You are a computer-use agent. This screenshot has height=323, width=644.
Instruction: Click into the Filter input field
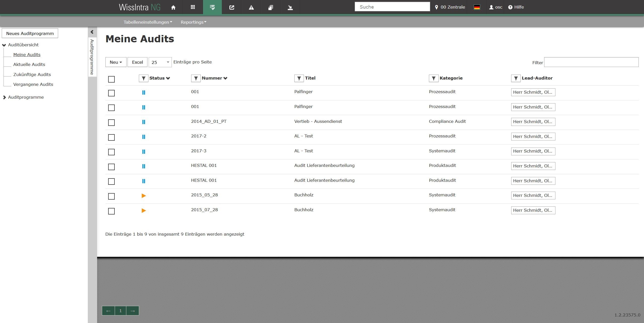point(591,62)
